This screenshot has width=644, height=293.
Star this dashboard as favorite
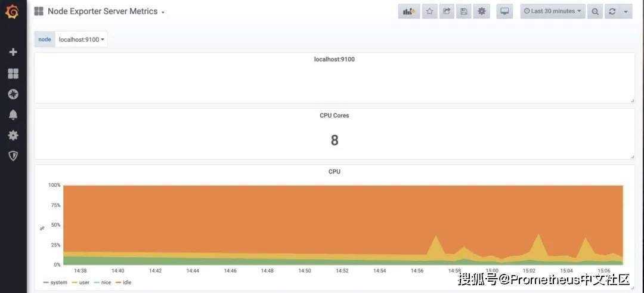(429, 11)
